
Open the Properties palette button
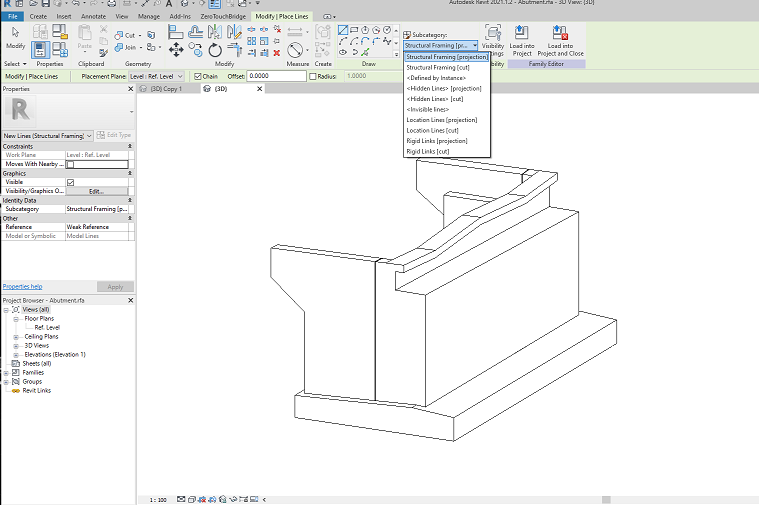click(x=40, y=49)
